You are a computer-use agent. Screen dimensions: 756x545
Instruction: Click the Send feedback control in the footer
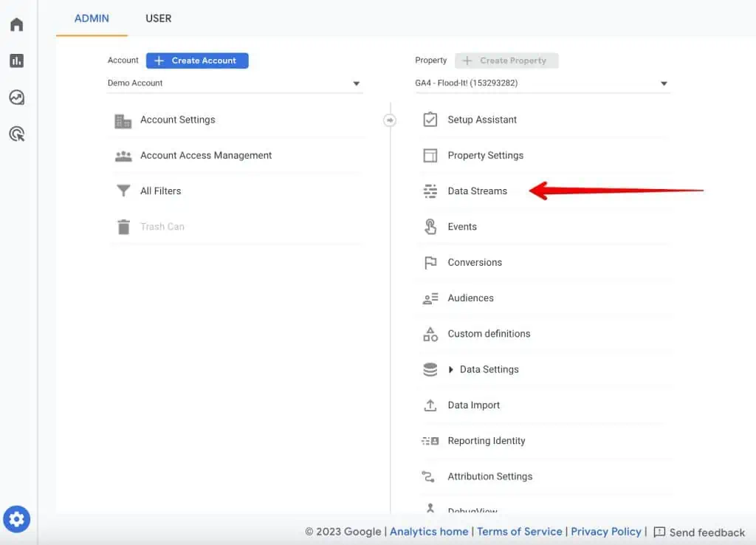coord(699,532)
